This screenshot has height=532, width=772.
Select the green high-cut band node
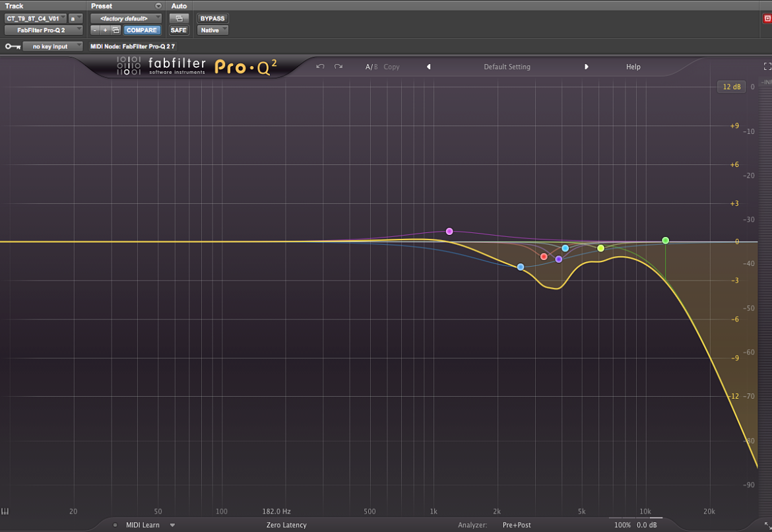(665, 240)
